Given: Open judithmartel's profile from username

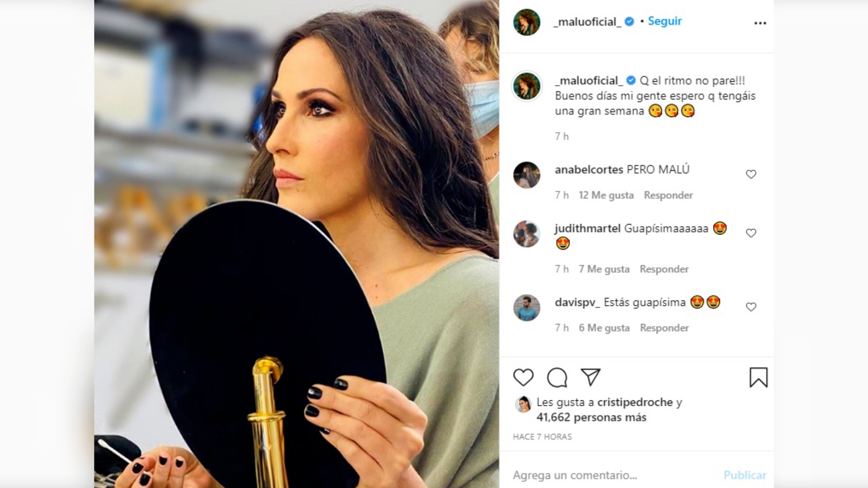Looking at the screenshot, I should coord(588,228).
